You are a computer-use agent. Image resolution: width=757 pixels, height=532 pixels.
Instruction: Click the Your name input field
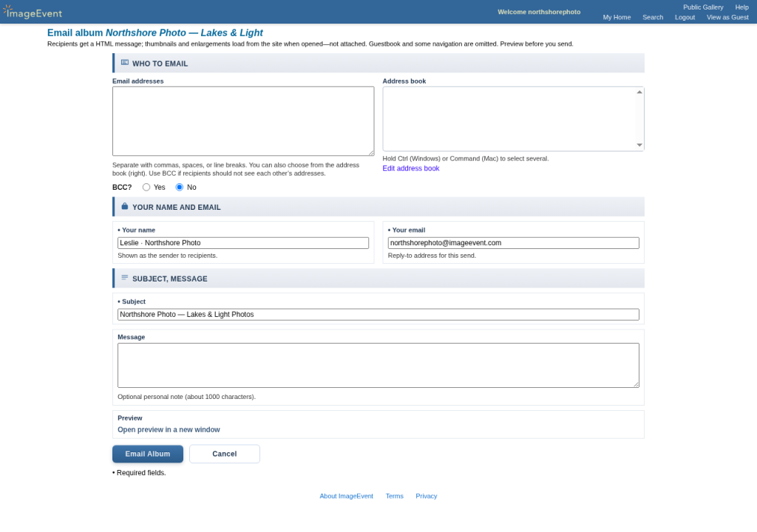coord(243,243)
